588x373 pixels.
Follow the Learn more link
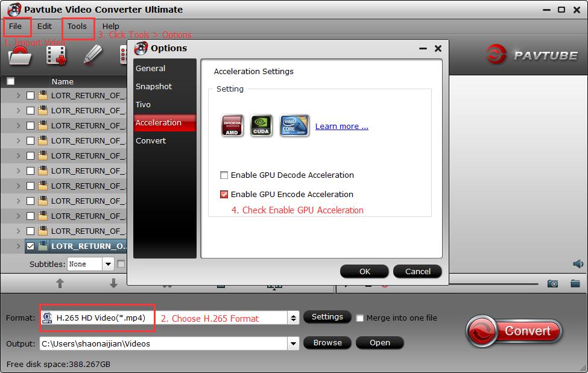pos(341,127)
